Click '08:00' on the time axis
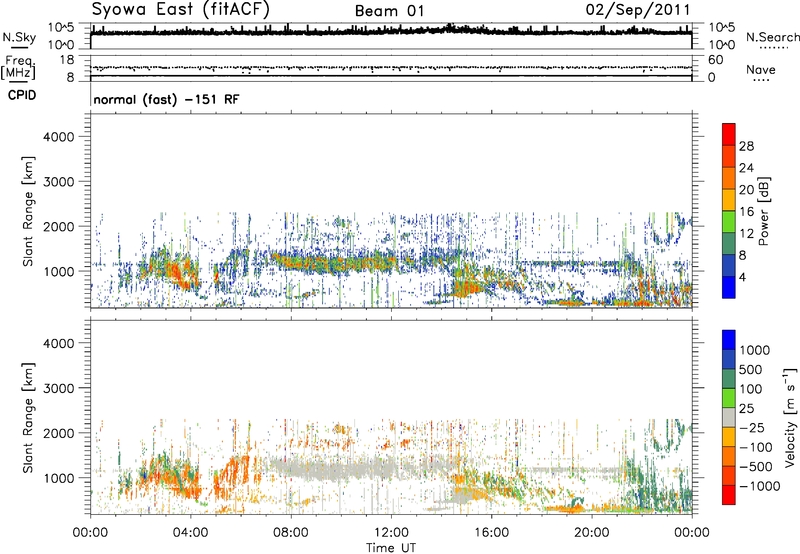 [291, 533]
